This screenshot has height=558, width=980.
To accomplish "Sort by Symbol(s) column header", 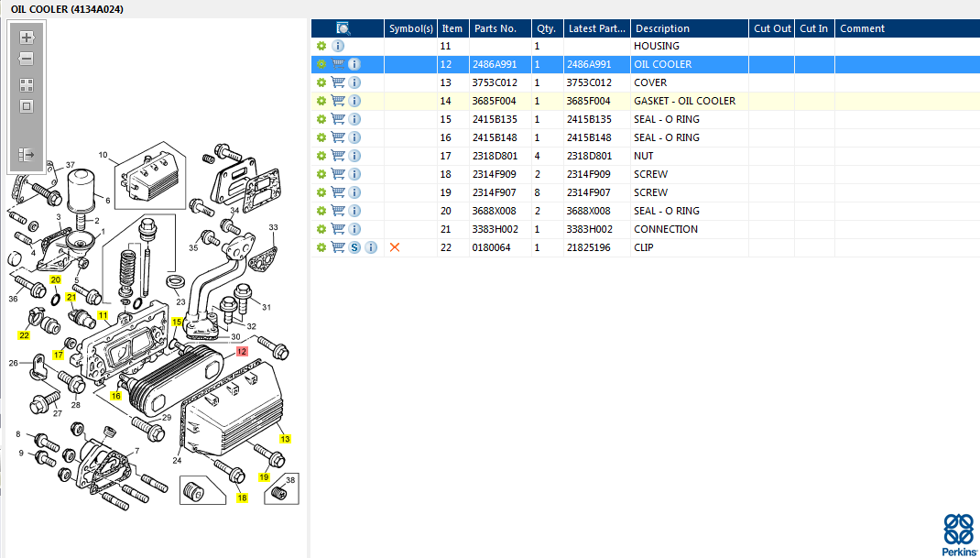I will (410, 28).
